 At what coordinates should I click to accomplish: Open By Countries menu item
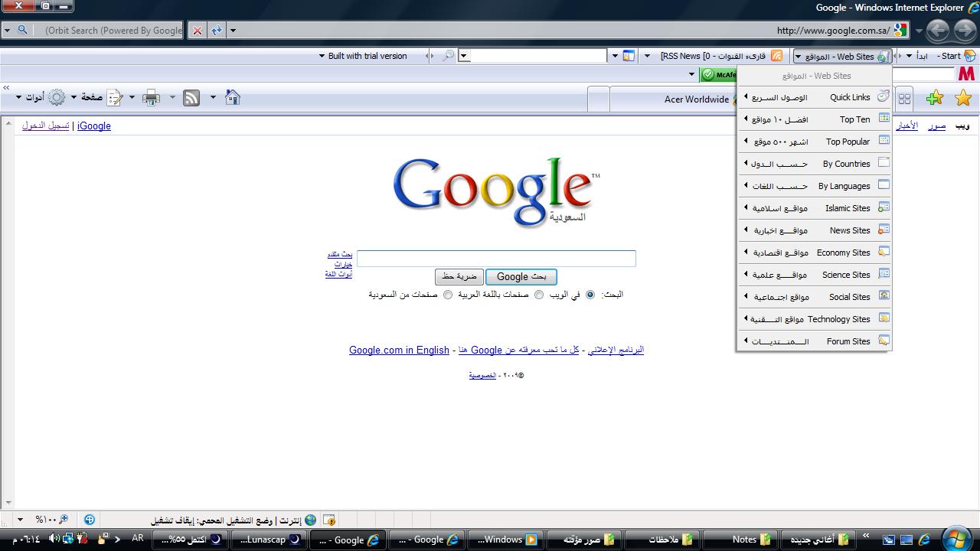pos(815,164)
